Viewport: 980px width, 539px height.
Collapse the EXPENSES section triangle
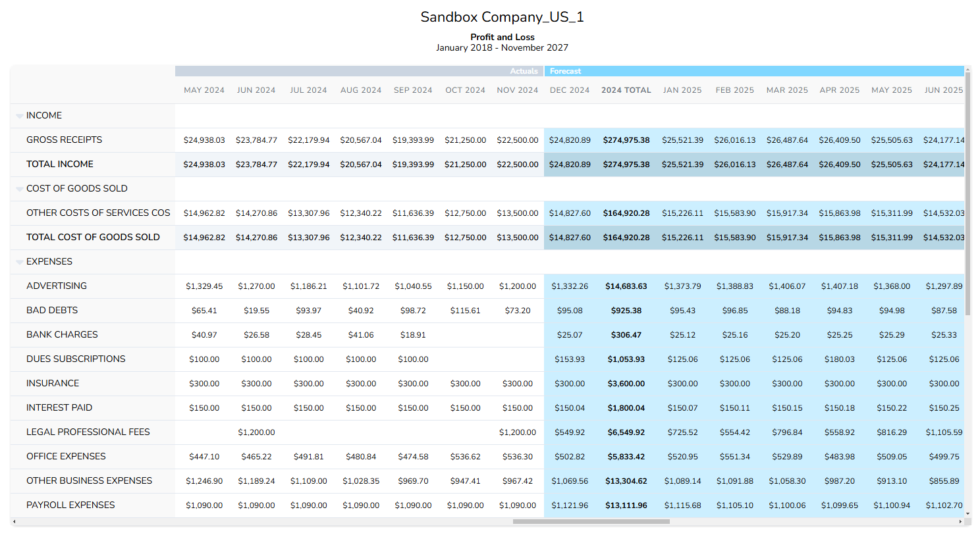pyautogui.click(x=20, y=262)
